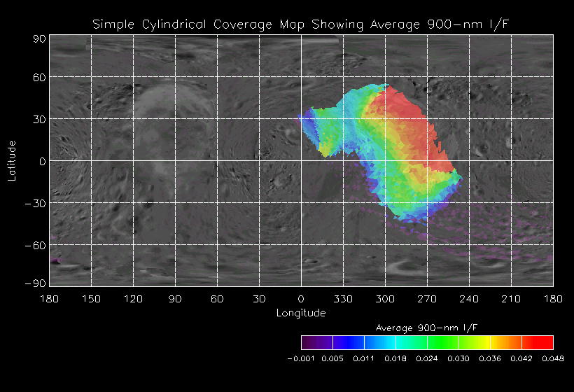Image resolution: width=574 pixels, height=392 pixels.
Task: Click the colorbar value '0.036'
Action: coord(490,358)
